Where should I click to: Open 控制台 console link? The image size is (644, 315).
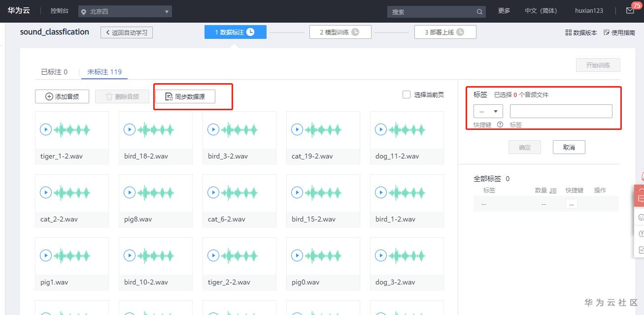pyautogui.click(x=60, y=11)
